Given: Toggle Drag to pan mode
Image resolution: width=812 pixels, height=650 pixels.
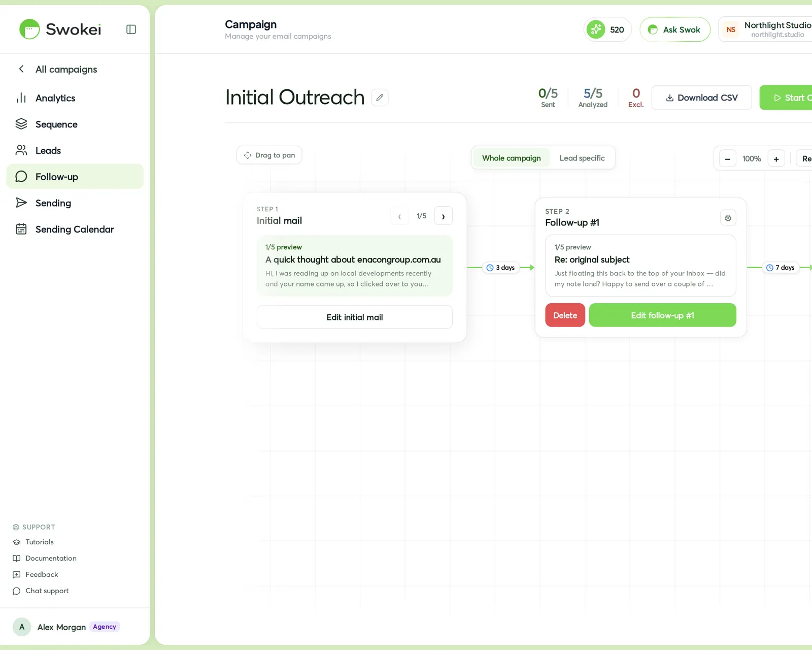Looking at the screenshot, I should pyautogui.click(x=269, y=155).
